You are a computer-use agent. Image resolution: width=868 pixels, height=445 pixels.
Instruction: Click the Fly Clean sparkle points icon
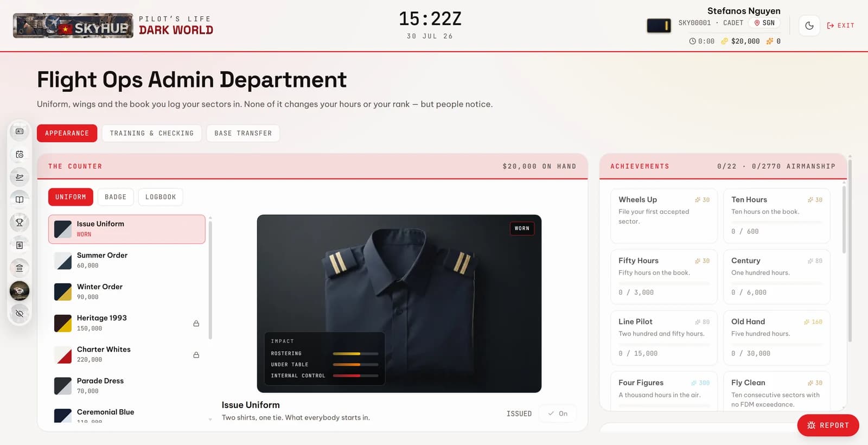pyautogui.click(x=810, y=383)
